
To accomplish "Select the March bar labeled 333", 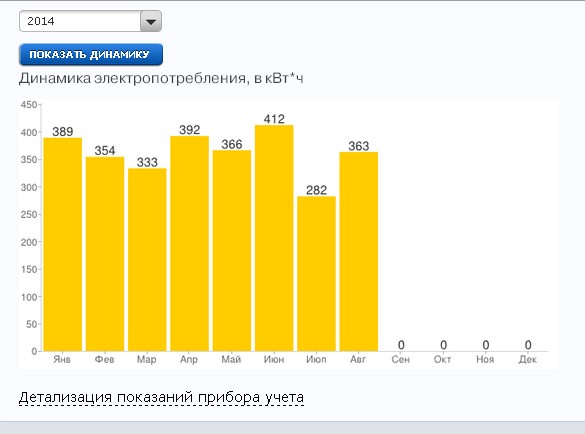I will tap(147, 260).
